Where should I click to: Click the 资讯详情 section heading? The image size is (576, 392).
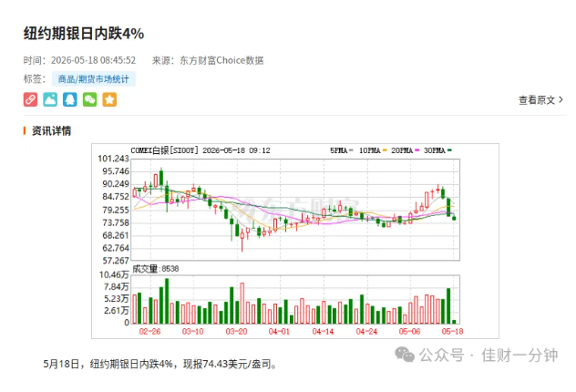pos(51,130)
